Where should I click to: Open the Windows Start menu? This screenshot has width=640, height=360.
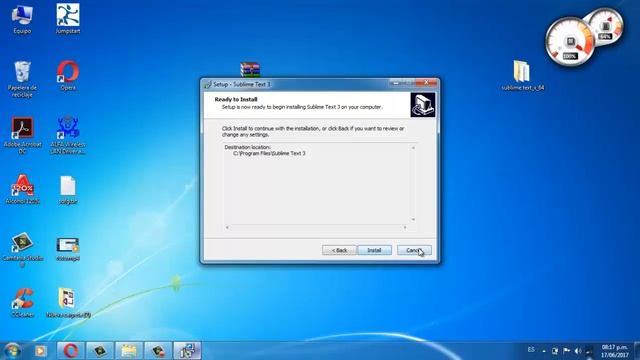(12, 351)
